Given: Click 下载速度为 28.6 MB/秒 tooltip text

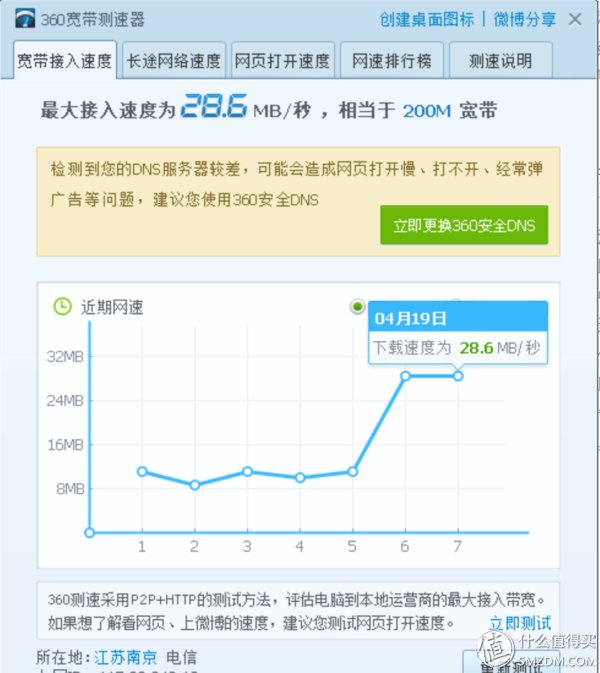Looking at the screenshot, I should (x=456, y=347).
